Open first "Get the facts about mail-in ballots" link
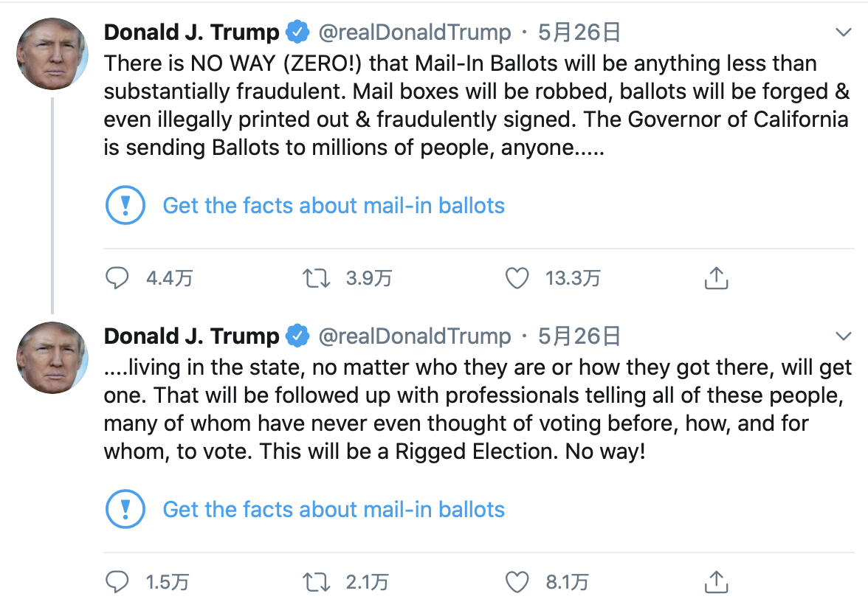 (x=334, y=205)
